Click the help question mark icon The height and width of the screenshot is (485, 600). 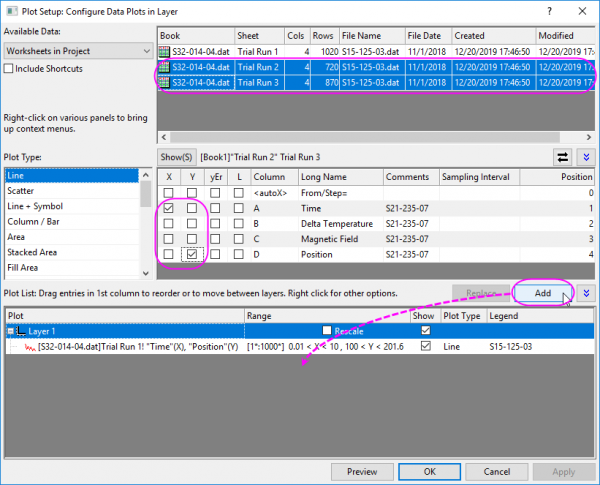click(x=549, y=9)
